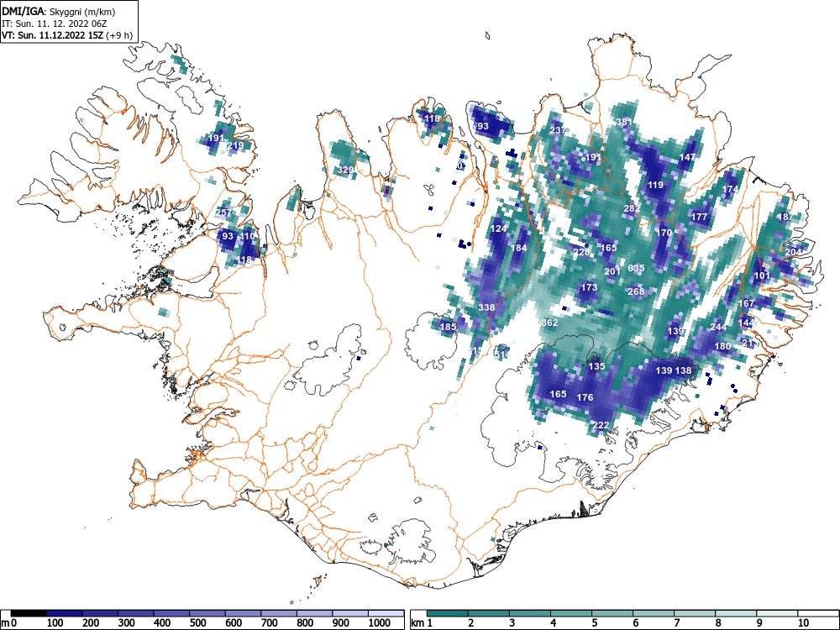Click the '10' tick on the kilometre scale
Viewport: 840px width, 630px height.
(x=802, y=623)
